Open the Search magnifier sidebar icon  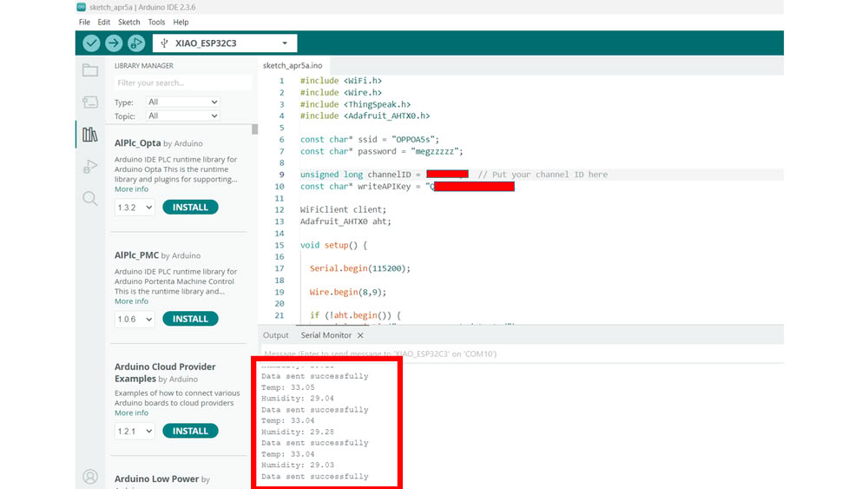[90, 198]
